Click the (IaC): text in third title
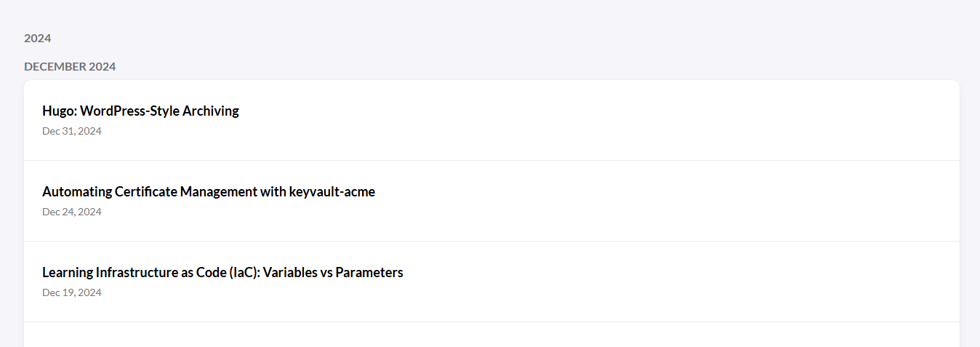Screen dimensions: 980x347 [244, 273]
